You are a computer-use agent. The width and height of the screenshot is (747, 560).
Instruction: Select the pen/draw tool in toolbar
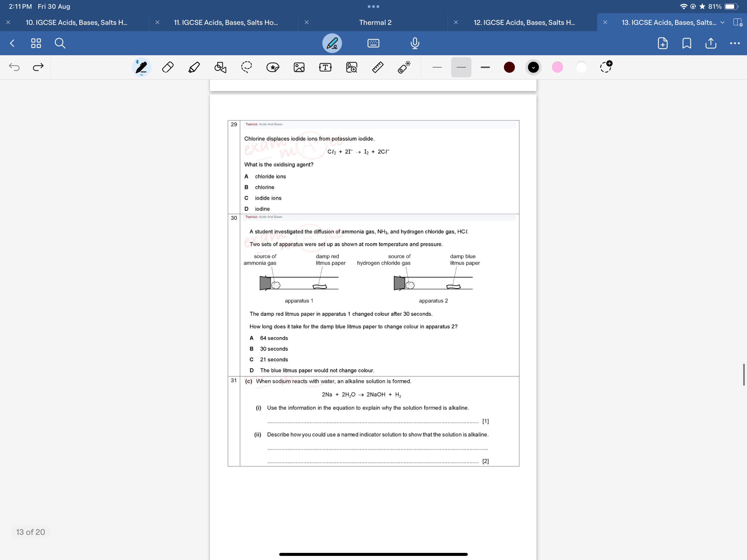tap(142, 67)
